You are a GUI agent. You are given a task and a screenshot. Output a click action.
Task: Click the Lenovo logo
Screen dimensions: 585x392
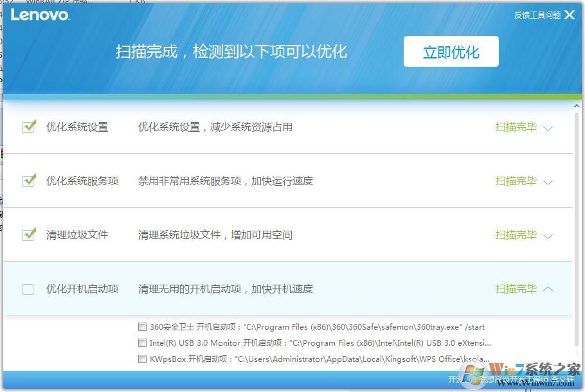click(x=40, y=15)
